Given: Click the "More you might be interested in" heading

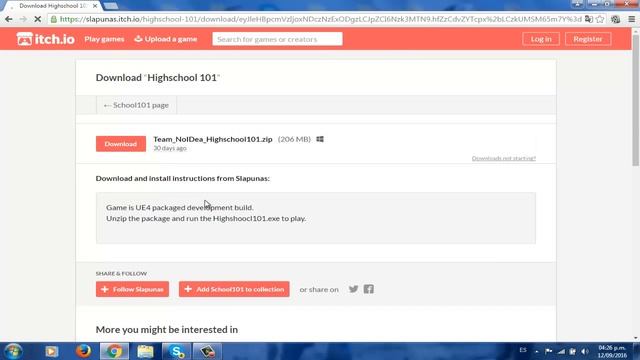Looking at the screenshot, I should 167,329.
